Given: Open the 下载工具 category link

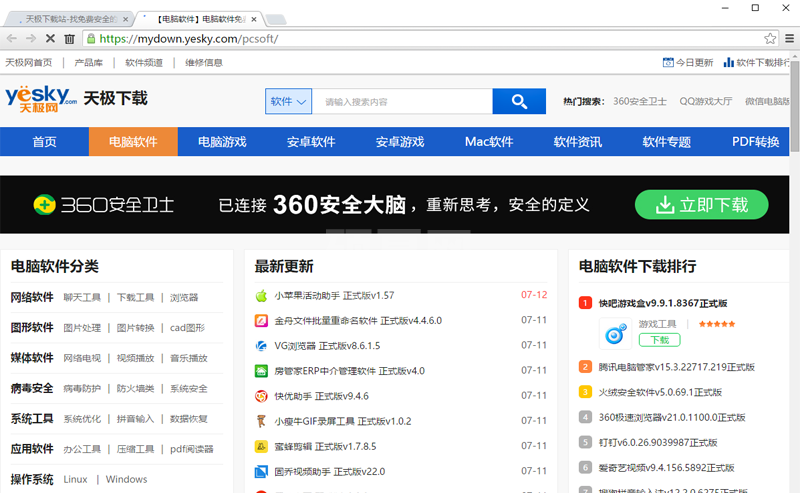Looking at the screenshot, I should click(135, 298).
